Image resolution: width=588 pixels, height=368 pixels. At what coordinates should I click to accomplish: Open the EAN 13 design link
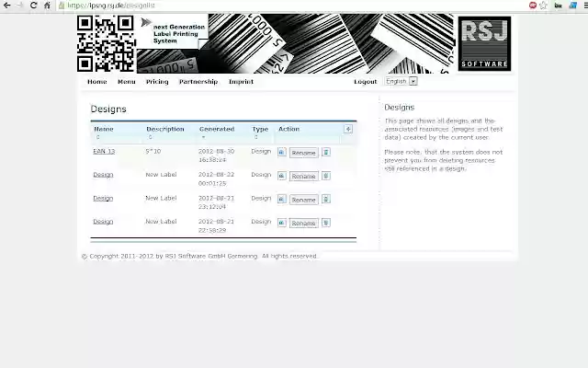[x=104, y=151]
